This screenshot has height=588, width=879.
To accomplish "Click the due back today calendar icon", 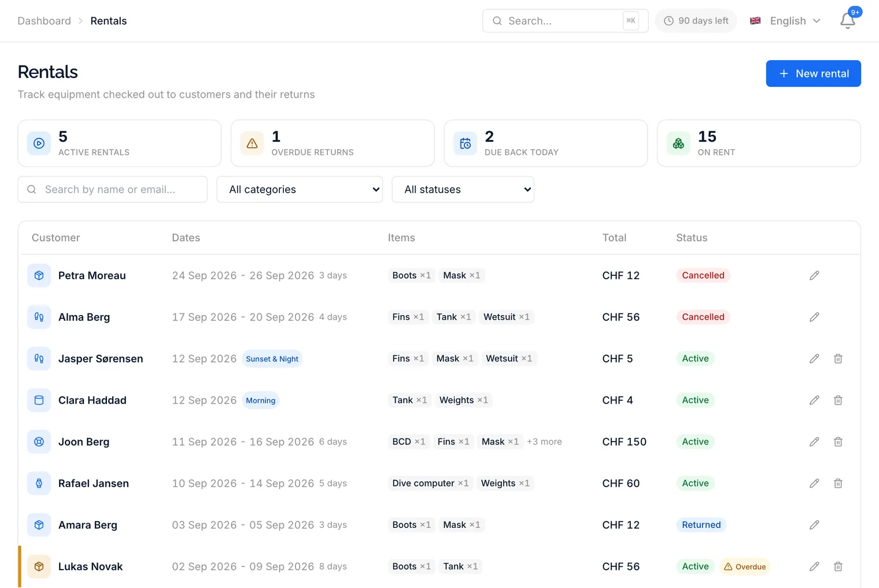I will tap(465, 143).
